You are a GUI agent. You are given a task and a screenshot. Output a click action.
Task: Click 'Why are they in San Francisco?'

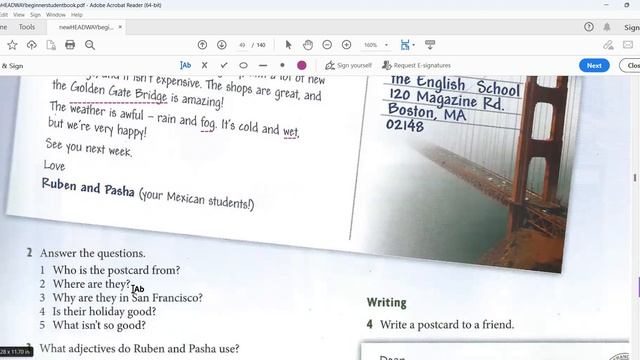click(x=127, y=298)
